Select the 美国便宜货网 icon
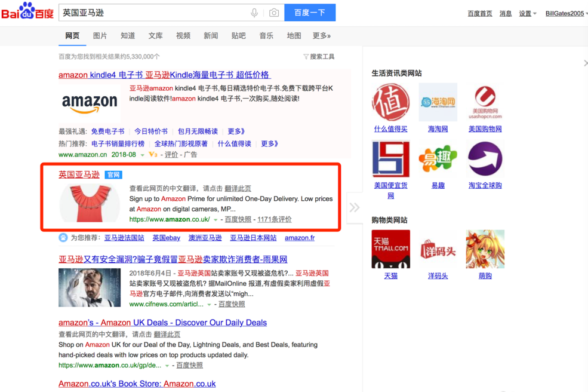 (x=390, y=158)
